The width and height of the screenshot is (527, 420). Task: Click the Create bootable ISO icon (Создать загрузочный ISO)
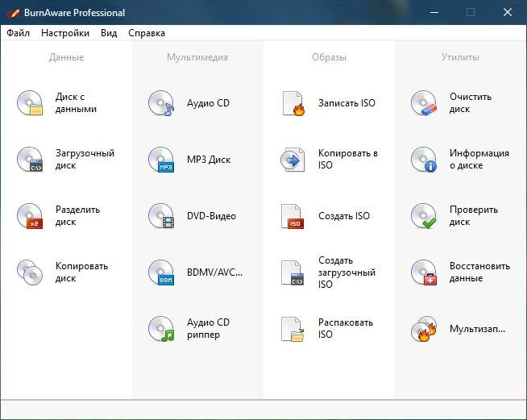293,272
